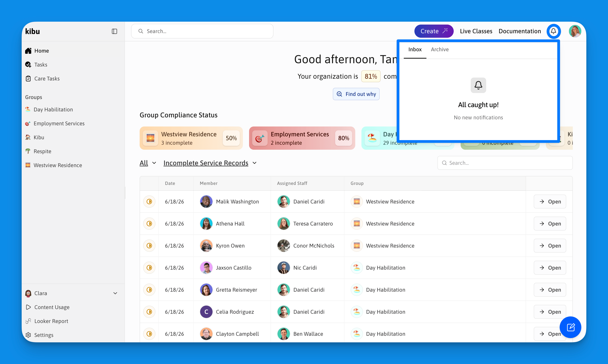Select the Westview Residence 50% compliance card
The image size is (608, 364).
[191, 138]
